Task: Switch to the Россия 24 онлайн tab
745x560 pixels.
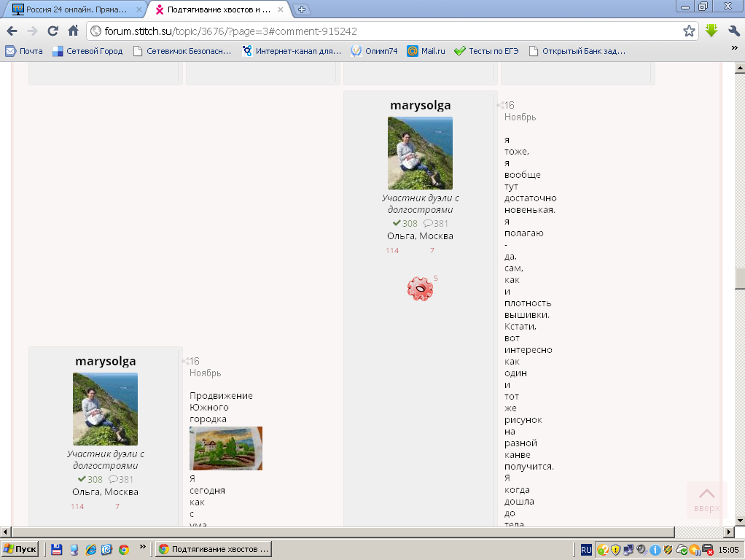Action: [73, 9]
